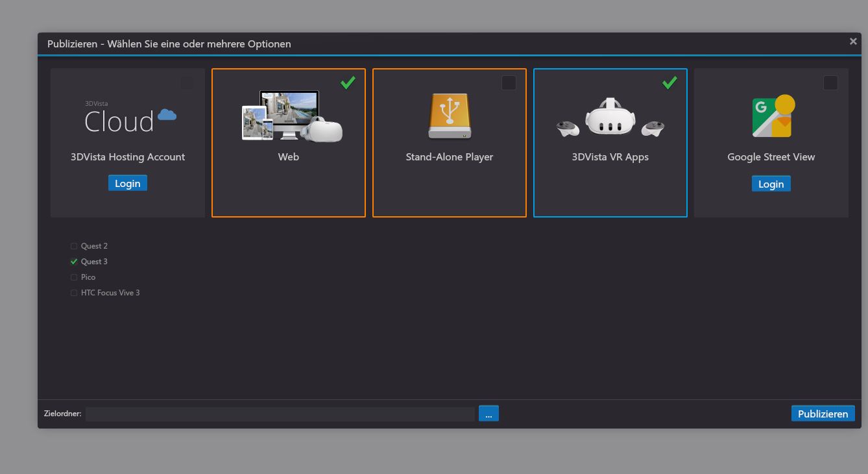Viewport: 868px width, 474px height.
Task: Tick the Quest 2 checkbox
Action: (74, 246)
